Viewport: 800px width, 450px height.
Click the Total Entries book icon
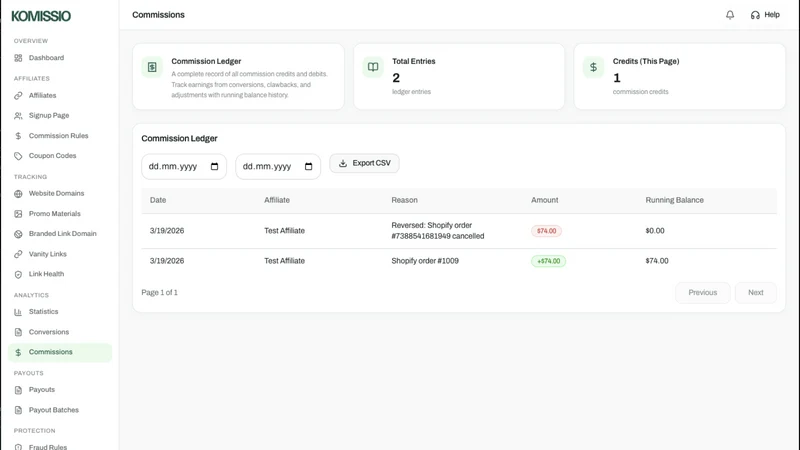coord(373,67)
